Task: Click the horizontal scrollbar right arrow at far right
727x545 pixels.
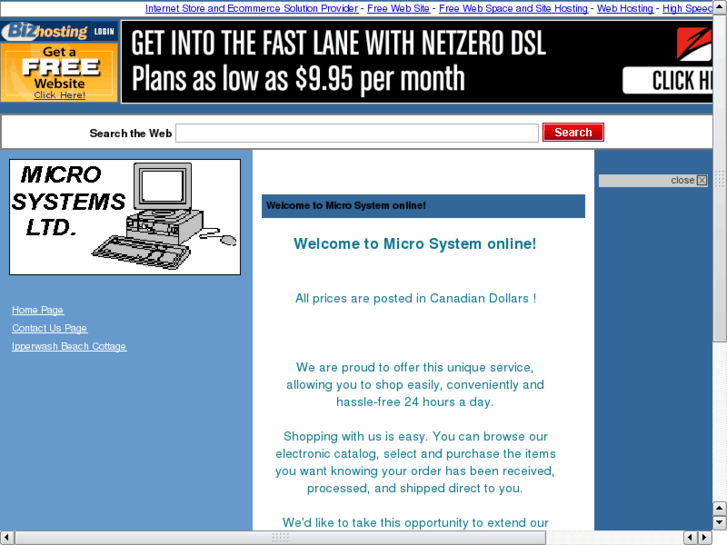Action: [x=705, y=538]
